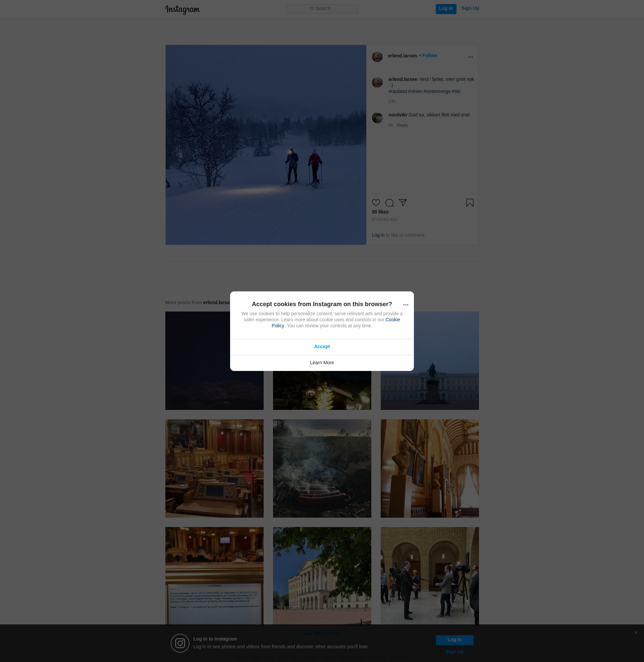
Task: Follow erlend.larsen
Action: pyautogui.click(x=429, y=55)
